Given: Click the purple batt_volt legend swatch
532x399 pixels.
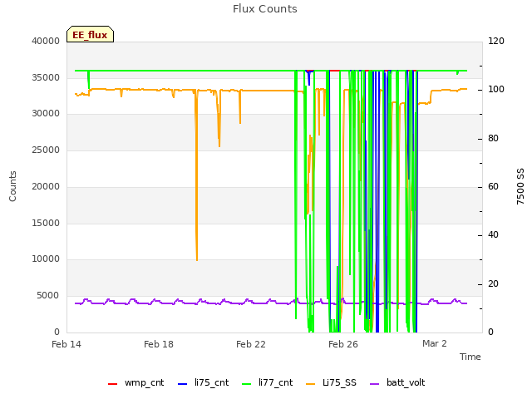Looking at the screenshot, I should [374, 384].
